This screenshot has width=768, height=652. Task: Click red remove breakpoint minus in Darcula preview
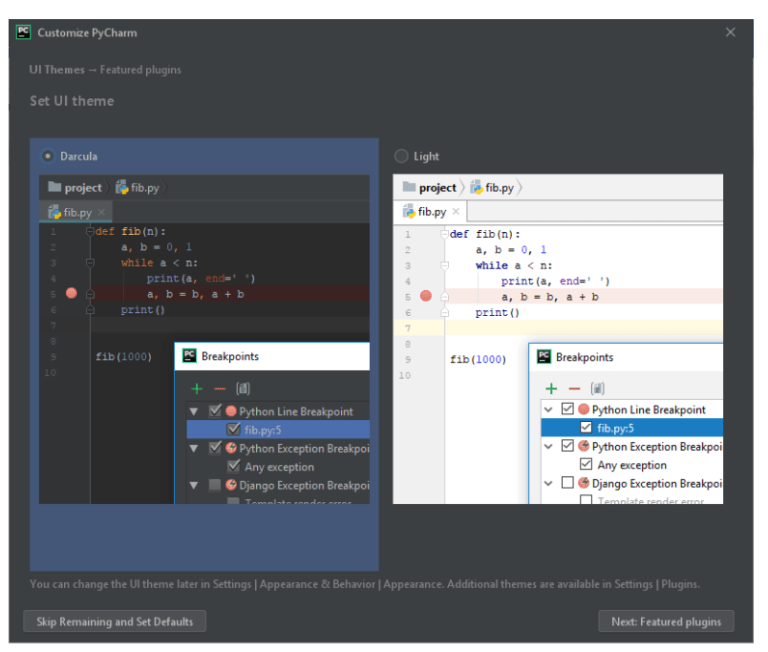click(x=220, y=389)
